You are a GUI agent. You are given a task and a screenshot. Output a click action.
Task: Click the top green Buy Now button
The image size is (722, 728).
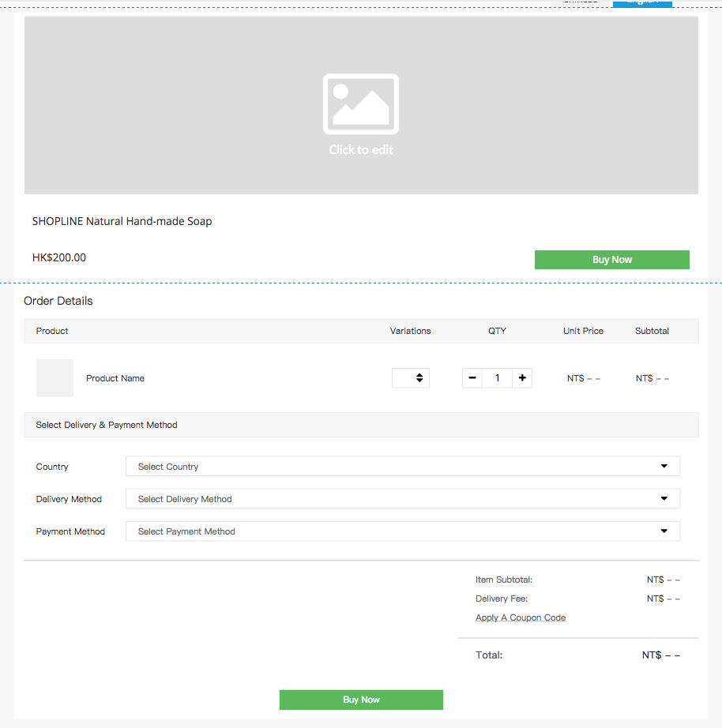[x=612, y=260]
